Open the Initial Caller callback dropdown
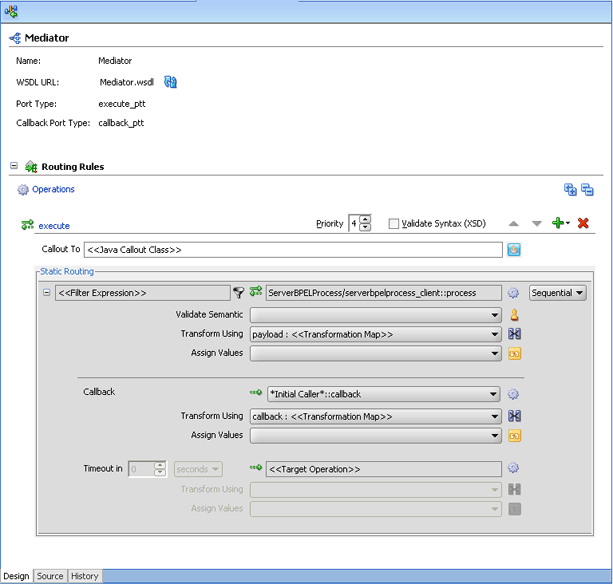Screen dimensions: 613x584 (x=383, y=394)
